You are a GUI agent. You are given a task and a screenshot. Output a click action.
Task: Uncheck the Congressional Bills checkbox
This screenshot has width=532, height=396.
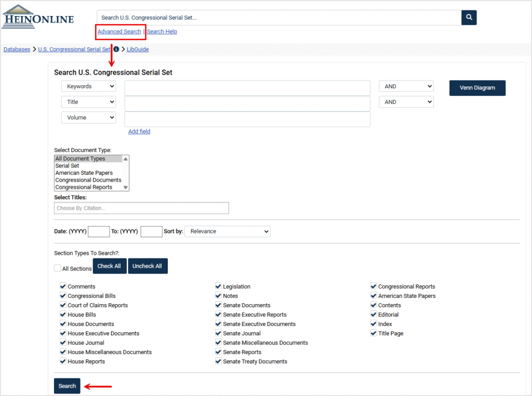63,296
